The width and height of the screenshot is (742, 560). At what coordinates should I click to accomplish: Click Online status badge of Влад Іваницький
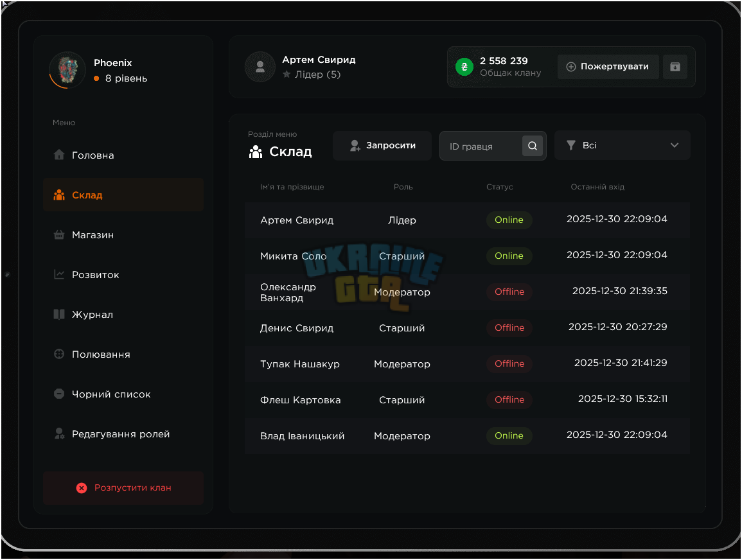coord(509,435)
